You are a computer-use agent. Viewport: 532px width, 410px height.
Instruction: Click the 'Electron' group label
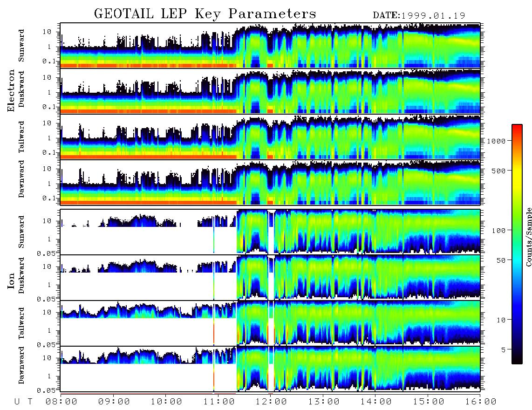point(11,90)
